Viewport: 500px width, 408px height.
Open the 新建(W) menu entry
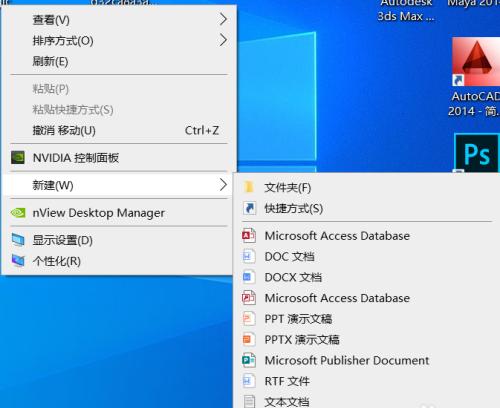[x=117, y=185]
